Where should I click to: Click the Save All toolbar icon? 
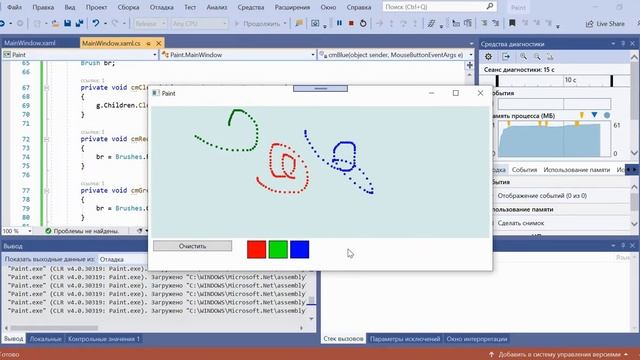pos(79,23)
